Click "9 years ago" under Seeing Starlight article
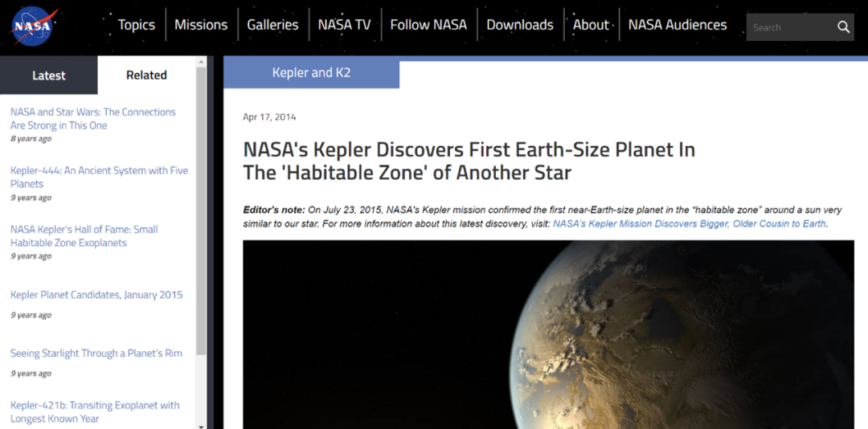Viewport: 868px width, 429px height. [31, 374]
